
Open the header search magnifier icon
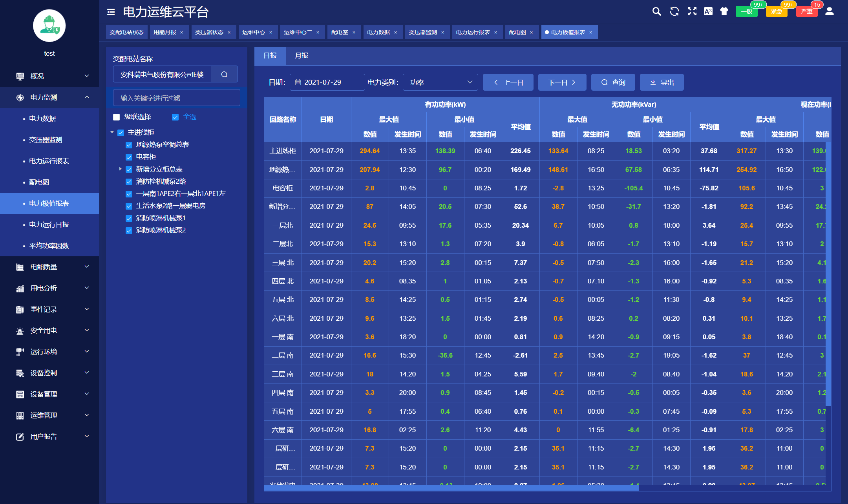[x=656, y=11]
